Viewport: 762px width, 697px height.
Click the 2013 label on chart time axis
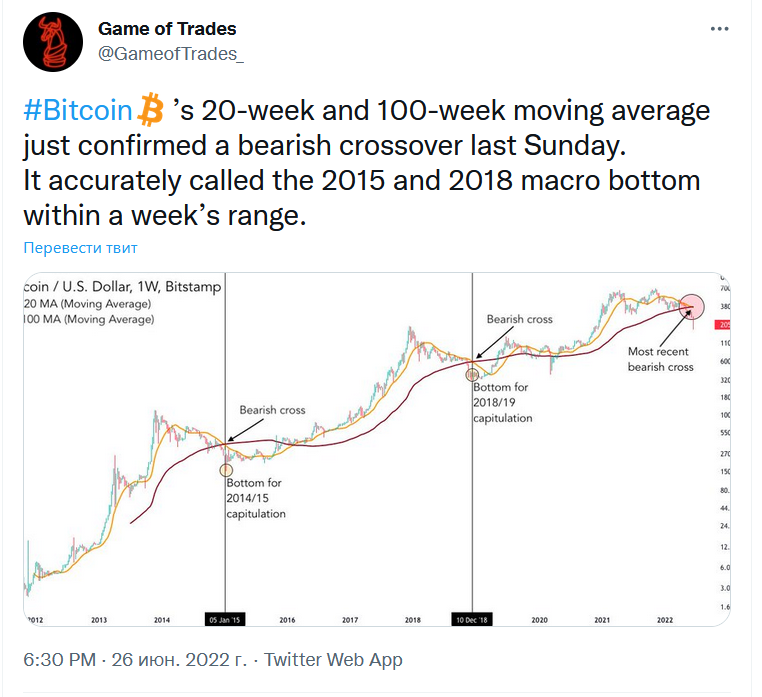tap(98, 620)
